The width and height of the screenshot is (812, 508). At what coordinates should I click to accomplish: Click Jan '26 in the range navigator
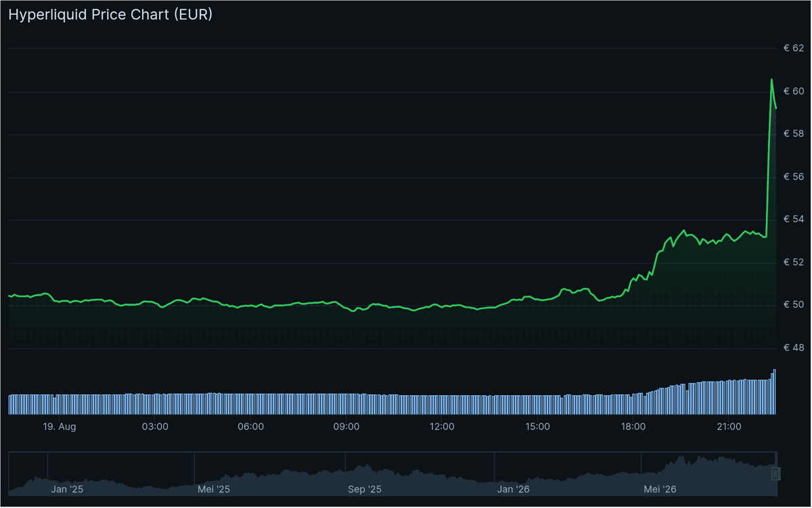click(514, 489)
